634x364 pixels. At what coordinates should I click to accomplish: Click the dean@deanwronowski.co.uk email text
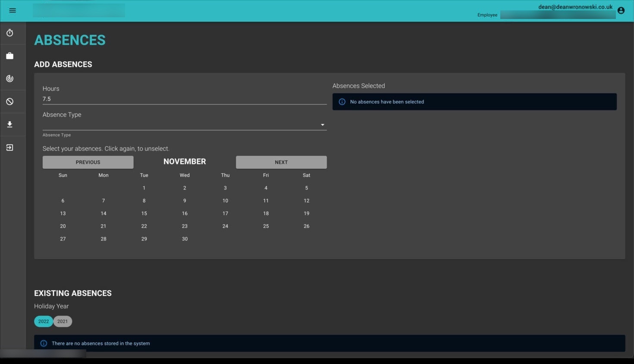(575, 7)
